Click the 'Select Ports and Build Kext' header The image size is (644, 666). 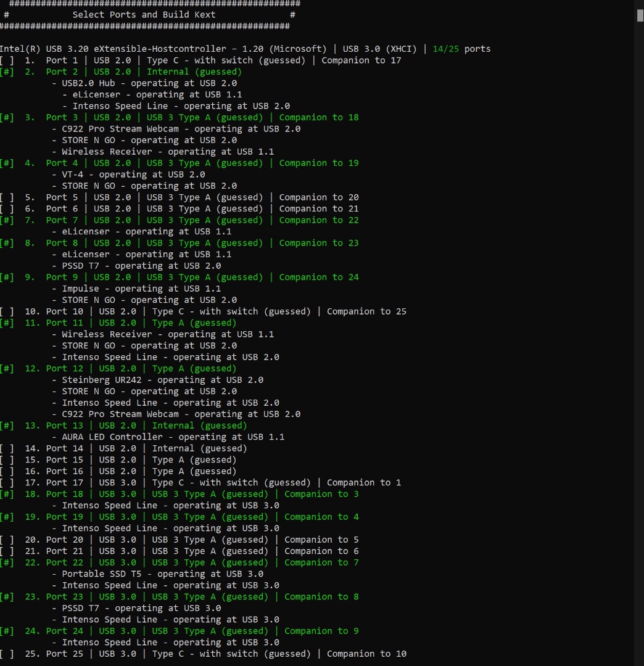[144, 15]
